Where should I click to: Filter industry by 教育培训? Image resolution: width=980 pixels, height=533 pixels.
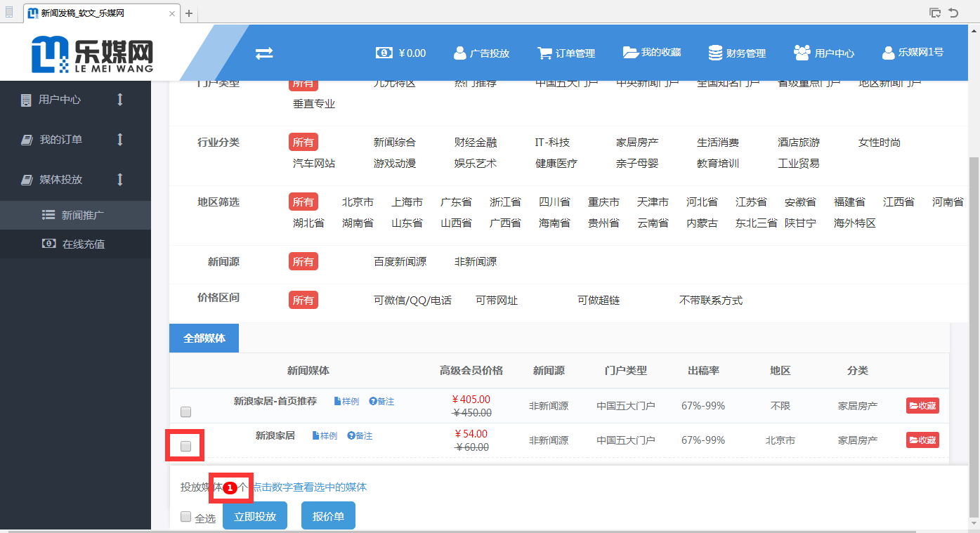pyautogui.click(x=718, y=164)
